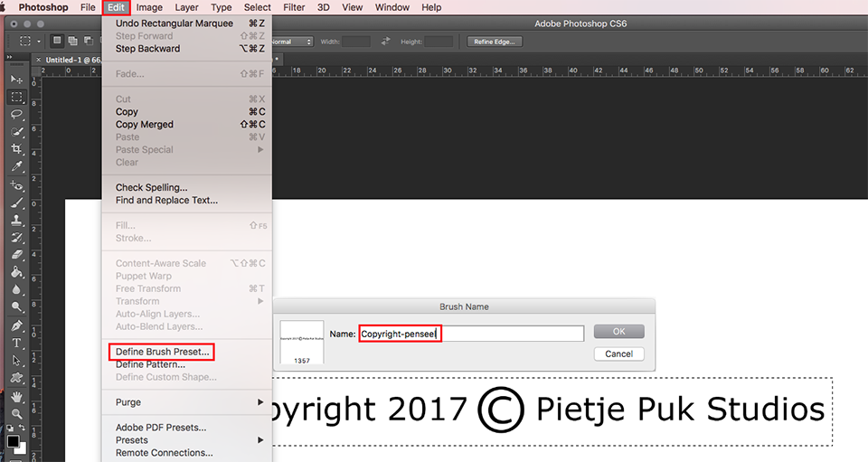Switch to the Untitled-1 document tab
Image resolution: width=868 pixels, height=462 pixels.
tap(72, 60)
